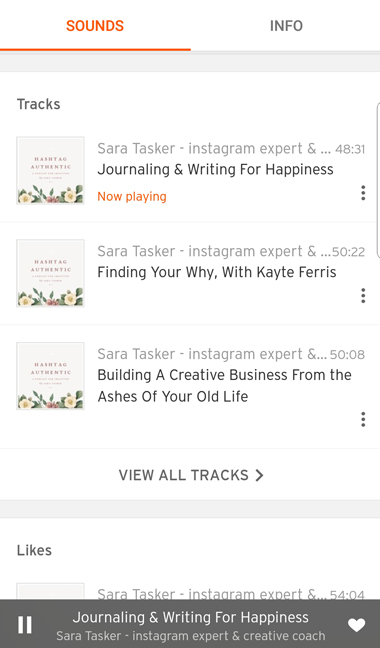Image resolution: width=380 pixels, height=648 pixels.
Task: Play Building A Creative Business track title
Action: (224, 386)
